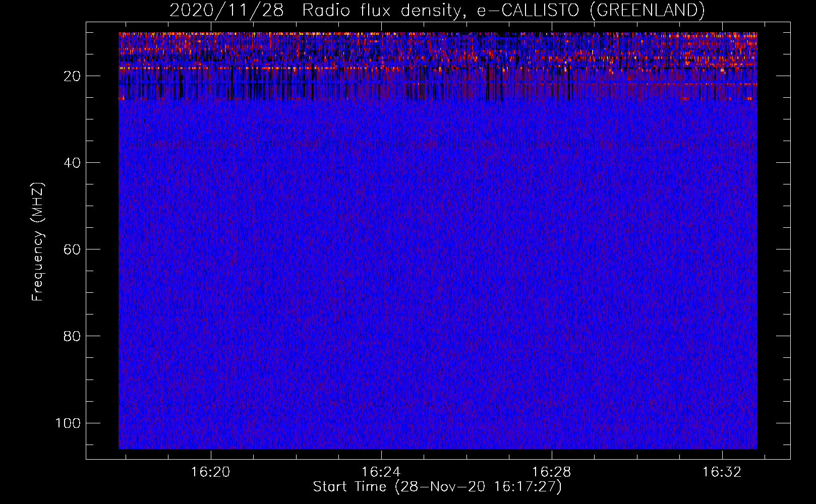Click the 2020/11/28 date in the title
This screenshot has width=816, height=504.
tap(226, 10)
